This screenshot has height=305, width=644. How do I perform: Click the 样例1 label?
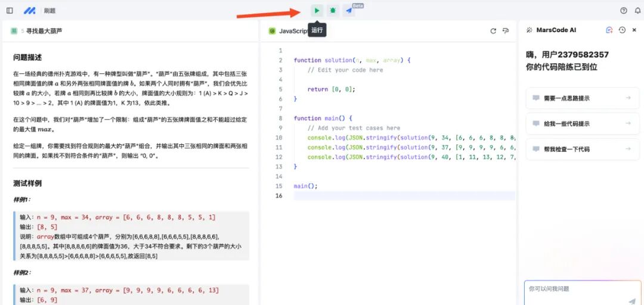[22, 200]
